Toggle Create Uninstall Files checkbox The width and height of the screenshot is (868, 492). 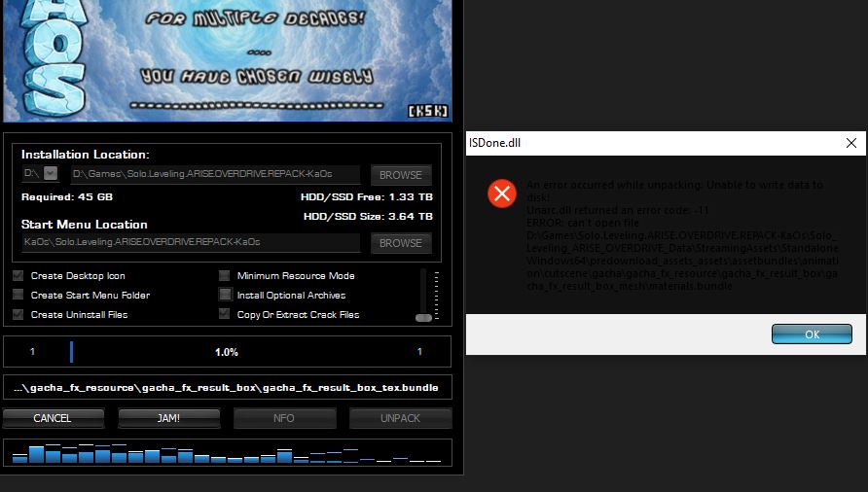18,314
